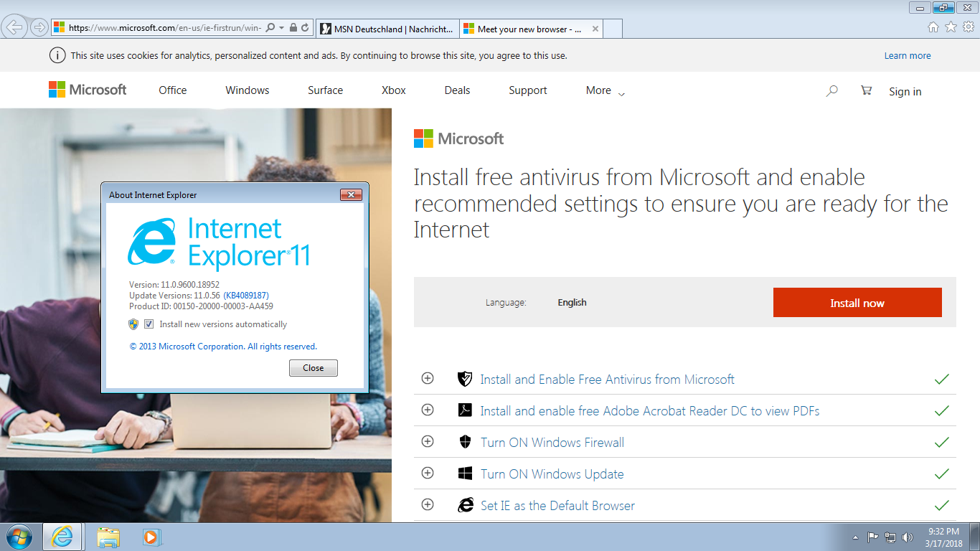Click the antivirus shield icon
The image size is (980, 551).
(465, 379)
